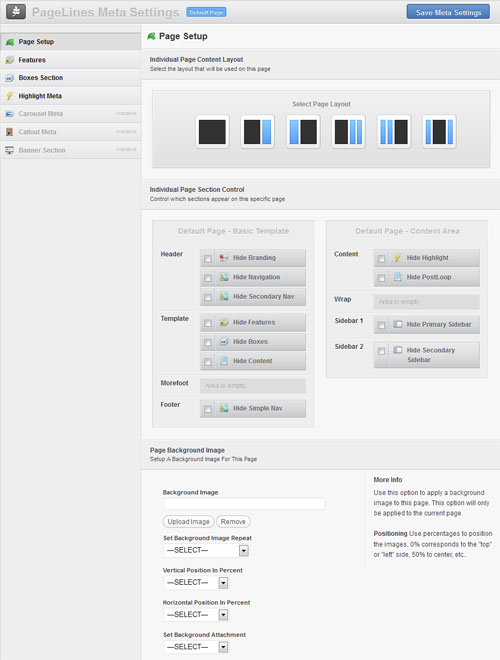The height and width of the screenshot is (660, 500).
Task: Focus the Background Image text field
Action: click(x=244, y=503)
